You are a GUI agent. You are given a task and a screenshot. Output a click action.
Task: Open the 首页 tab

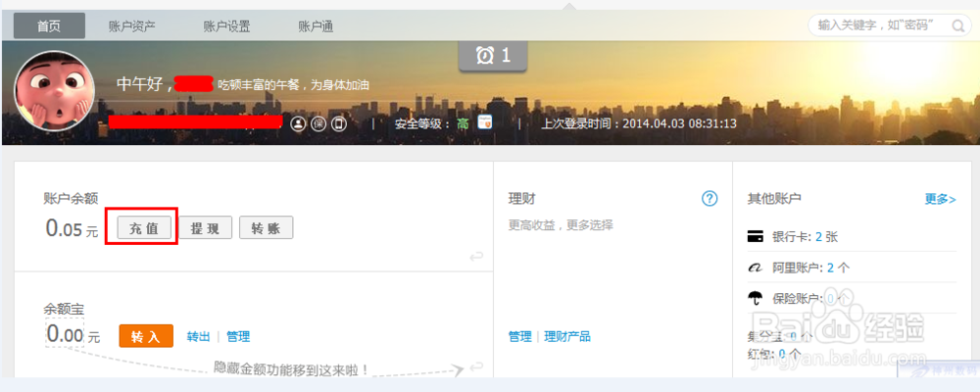49,26
